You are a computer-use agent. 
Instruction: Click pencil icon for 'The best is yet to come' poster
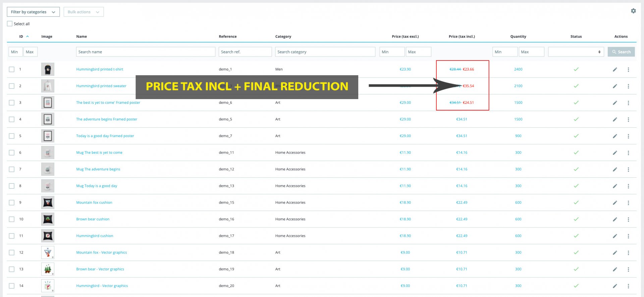(x=615, y=103)
